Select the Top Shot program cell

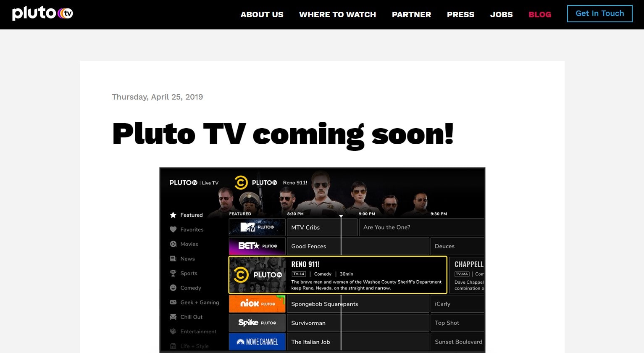pos(457,323)
